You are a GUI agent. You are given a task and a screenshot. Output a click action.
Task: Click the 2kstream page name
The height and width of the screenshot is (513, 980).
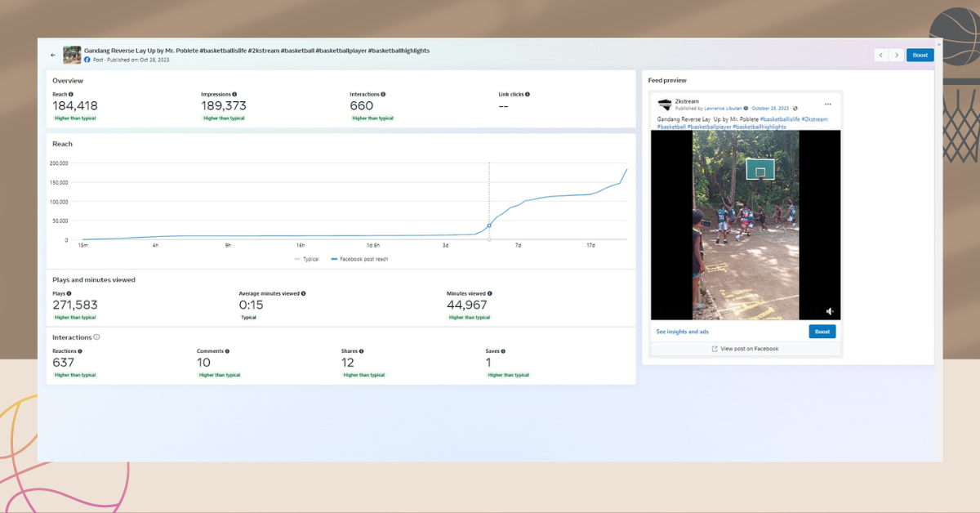tap(687, 101)
